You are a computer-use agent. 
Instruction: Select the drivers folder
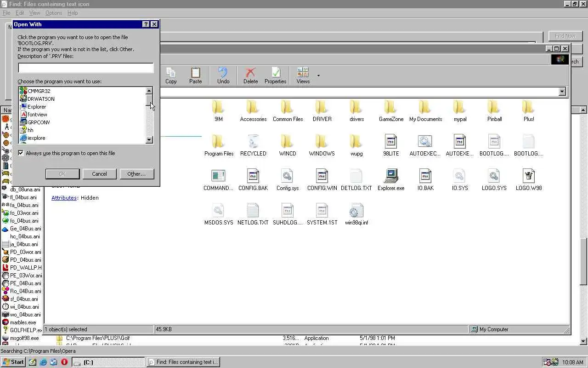(x=356, y=111)
